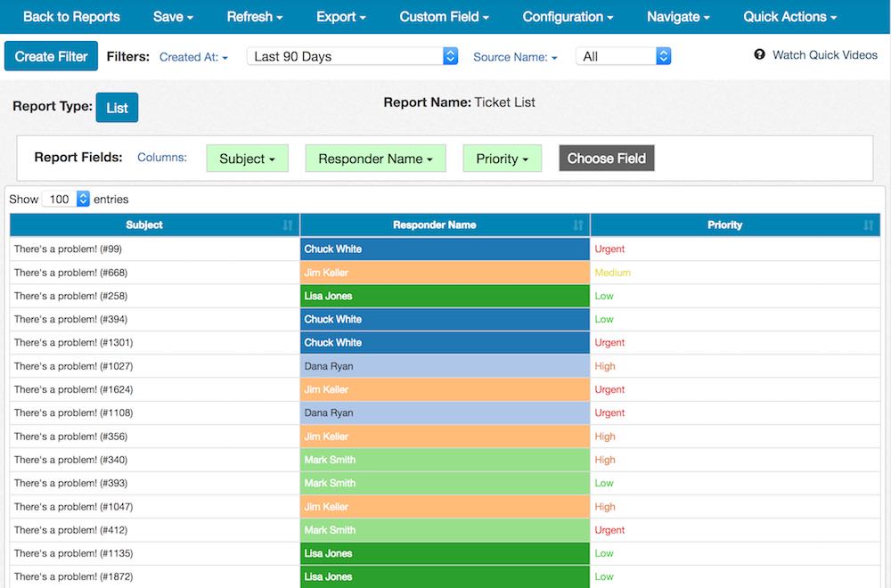Open the Export menu
This screenshot has width=891, height=588.
[x=341, y=17]
